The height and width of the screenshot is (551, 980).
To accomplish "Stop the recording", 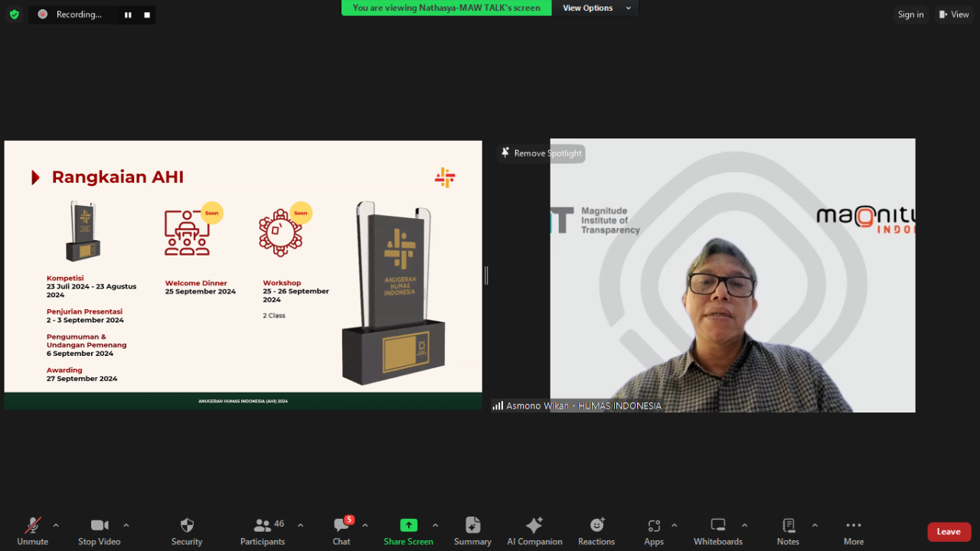I will click(x=147, y=15).
